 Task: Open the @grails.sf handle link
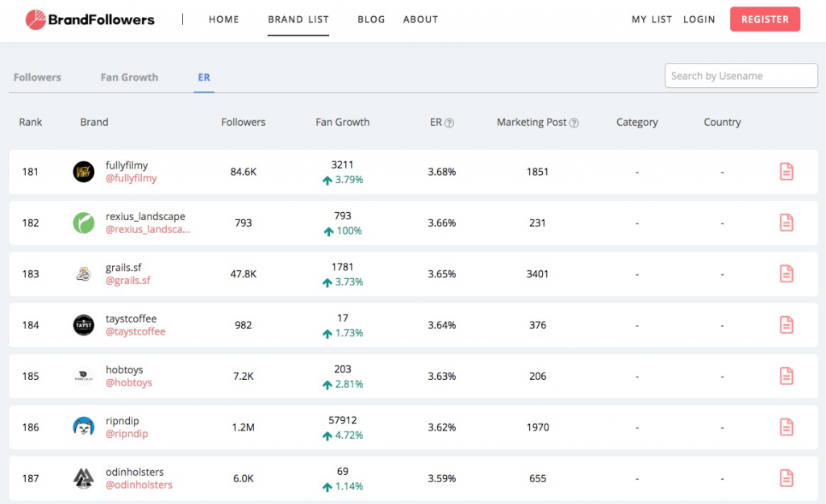(128, 281)
